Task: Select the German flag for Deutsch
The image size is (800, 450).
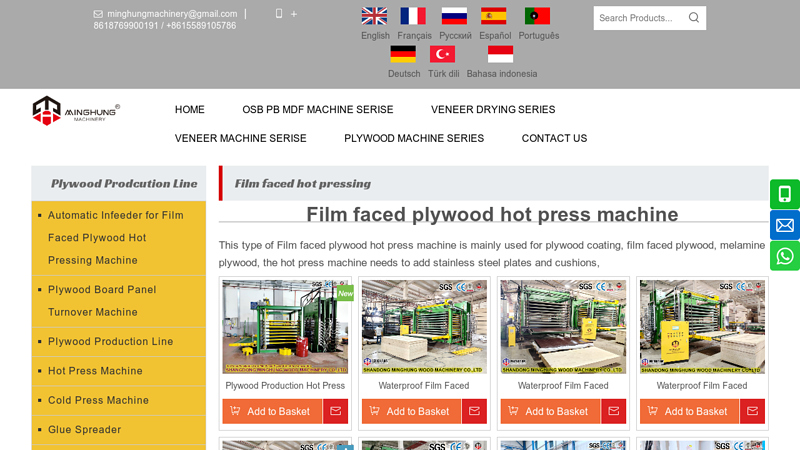Action: pyautogui.click(x=403, y=54)
